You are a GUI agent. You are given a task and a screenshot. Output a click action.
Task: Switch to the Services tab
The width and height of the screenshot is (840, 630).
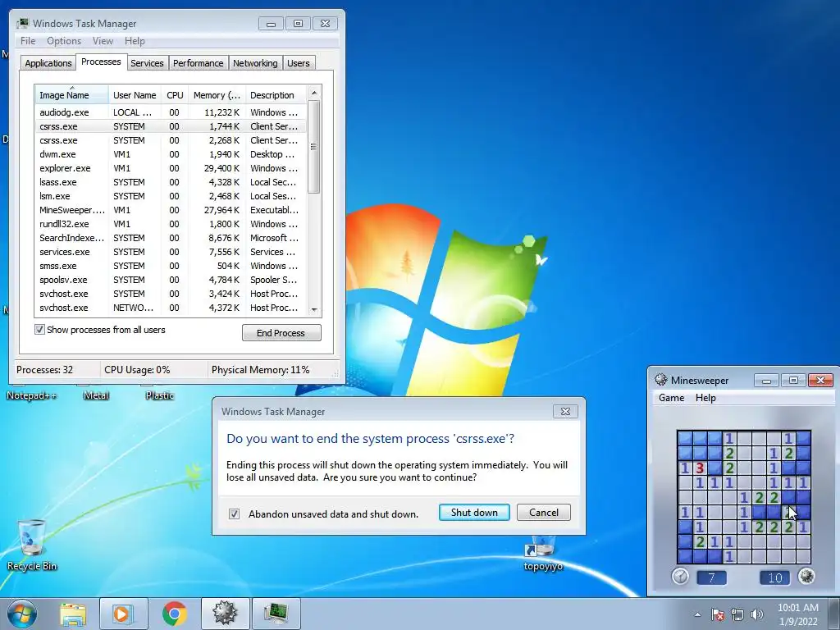coord(147,63)
